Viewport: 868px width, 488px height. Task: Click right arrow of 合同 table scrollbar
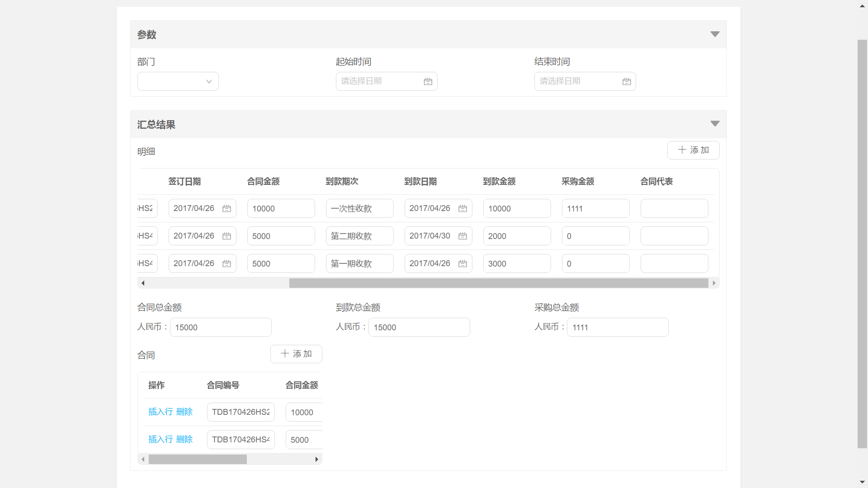click(316, 460)
